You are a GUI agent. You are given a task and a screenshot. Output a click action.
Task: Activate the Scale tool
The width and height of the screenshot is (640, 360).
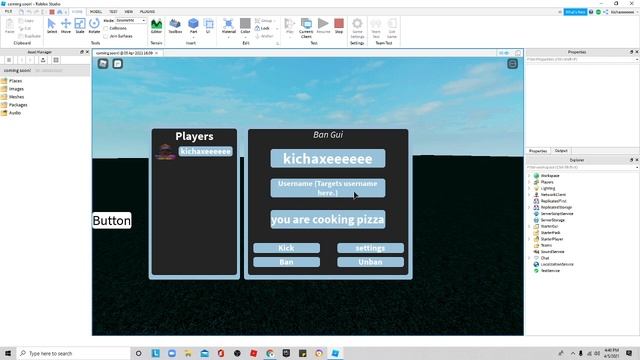coord(80,26)
